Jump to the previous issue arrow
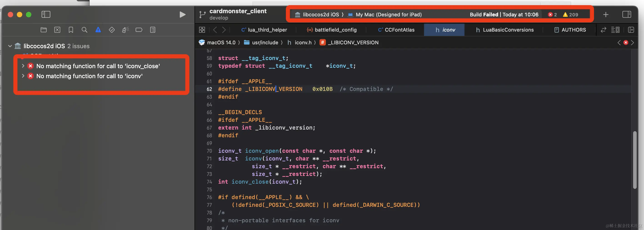644x230 pixels. (619, 42)
